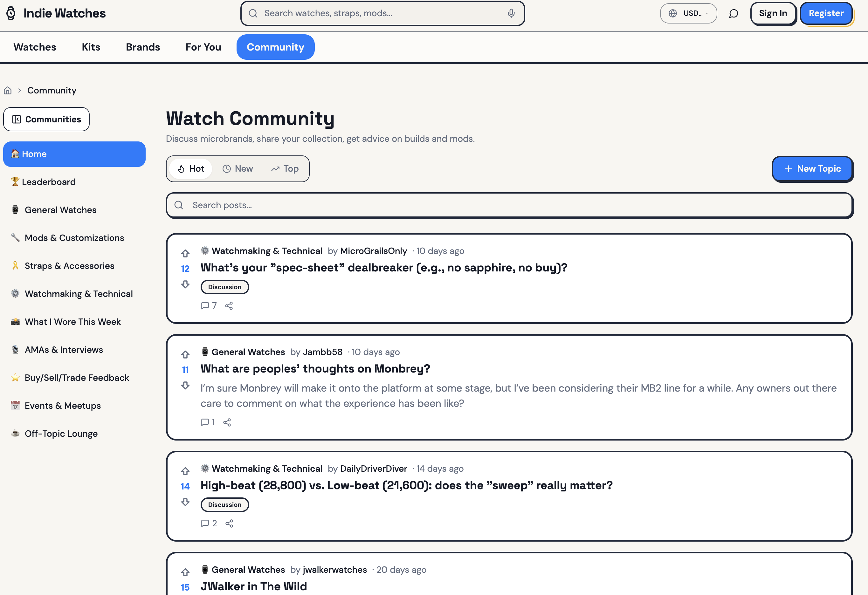Click the home icon in breadcrumb

[x=7, y=90]
